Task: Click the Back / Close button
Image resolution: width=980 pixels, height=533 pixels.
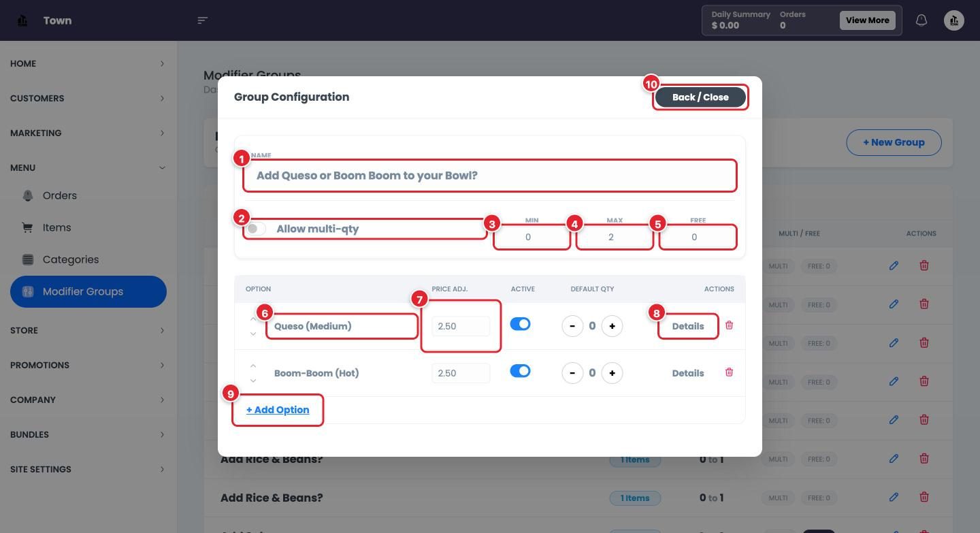Action: 700,97
